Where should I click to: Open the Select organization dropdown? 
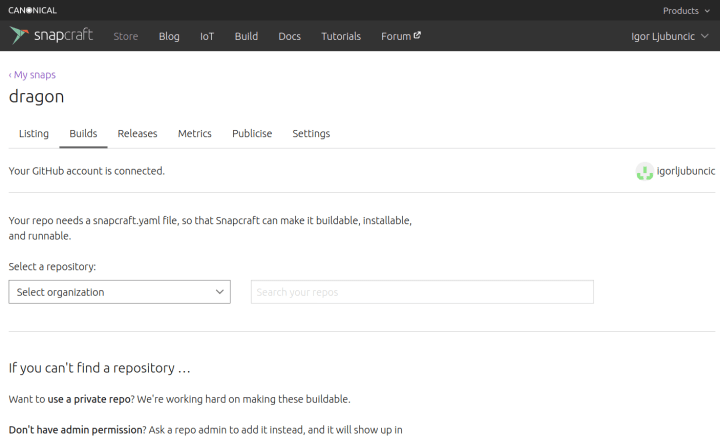[119, 292]
